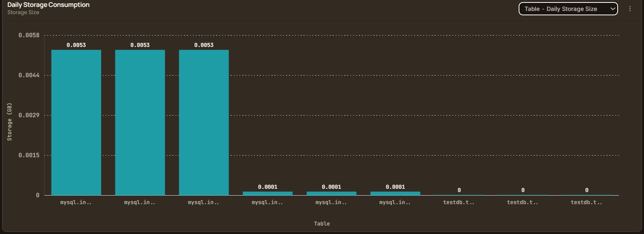Screen dimensions: 644x234
Task: Open the Table - Daily Storage Size dropdown
Action: 568,9
